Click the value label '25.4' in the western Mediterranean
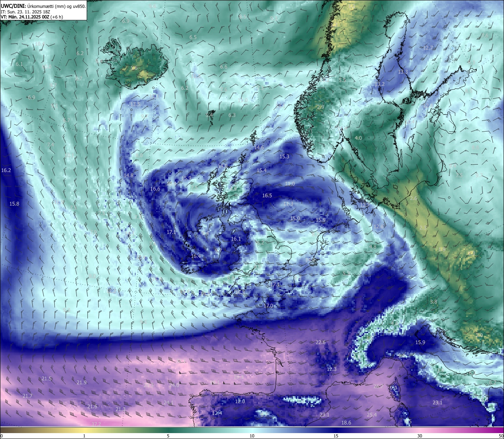The height and width of the screenshot is (439, 504). (x=372, y=415)
